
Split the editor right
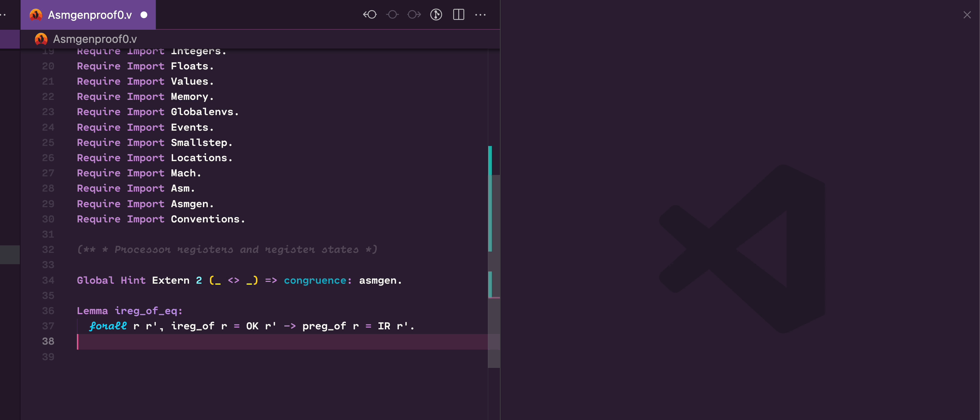coord(458,15)
